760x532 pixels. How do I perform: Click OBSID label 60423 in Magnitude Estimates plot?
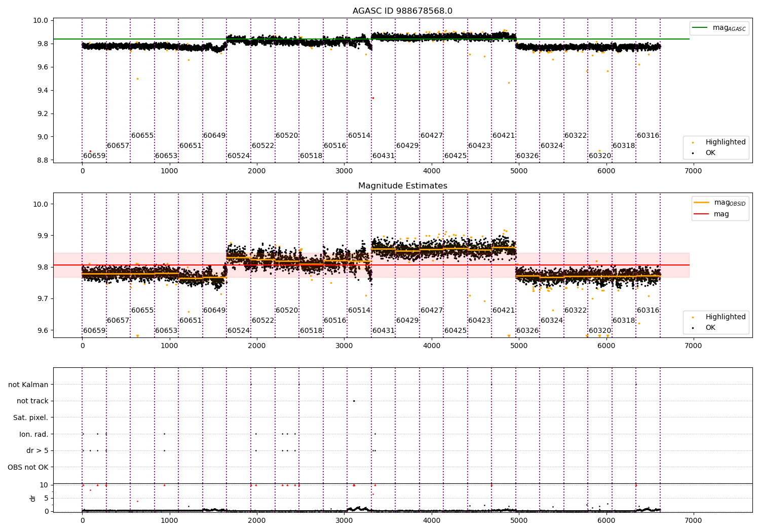[479, 321]
